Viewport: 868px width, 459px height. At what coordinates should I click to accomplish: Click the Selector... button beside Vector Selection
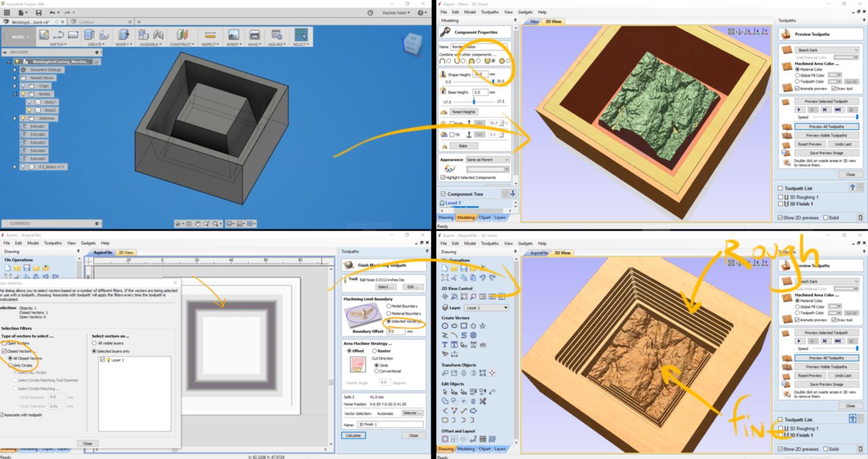point(413,413)
